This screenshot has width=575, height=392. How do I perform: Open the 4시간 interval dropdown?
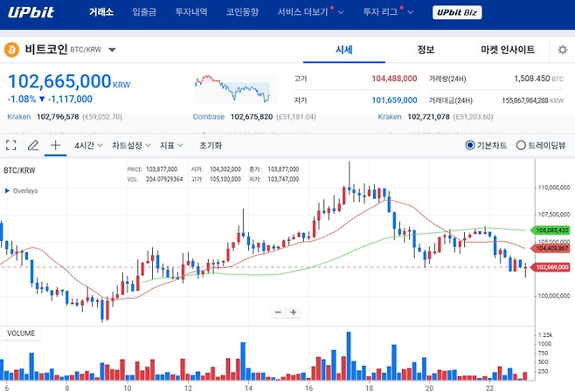(88, 146)
